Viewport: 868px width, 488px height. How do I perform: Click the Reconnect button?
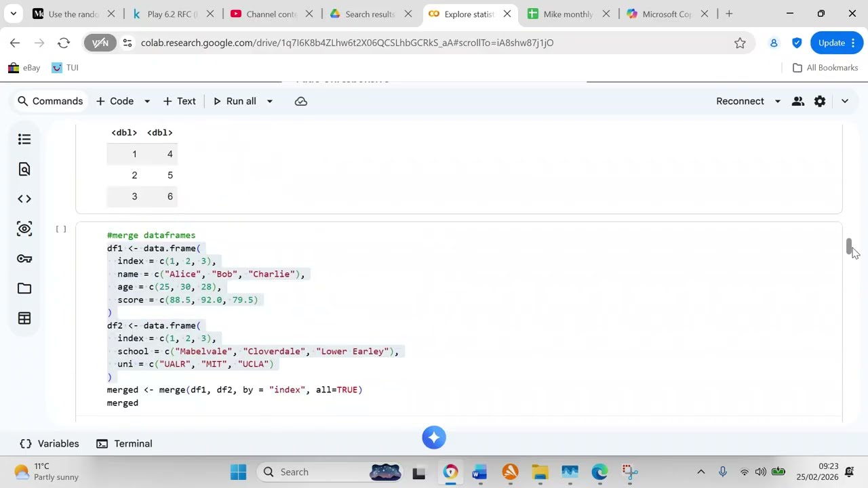click(x=740, y=101)
